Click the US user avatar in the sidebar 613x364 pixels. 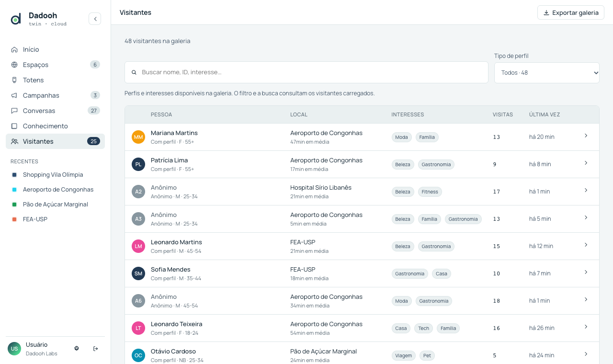coord(14,349)
